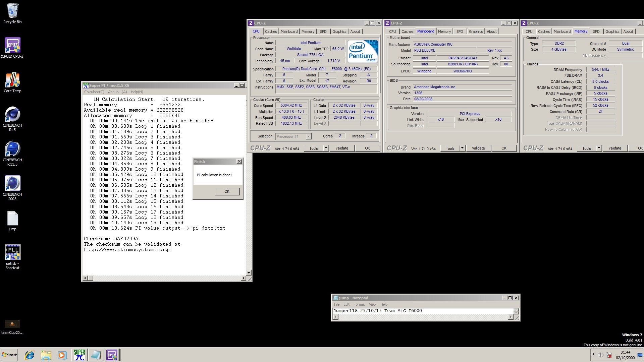The image size is (644, 362).
Task: Click the P5Q DELUXE model field
Action: pyautogui.click(x=444, y=50)
